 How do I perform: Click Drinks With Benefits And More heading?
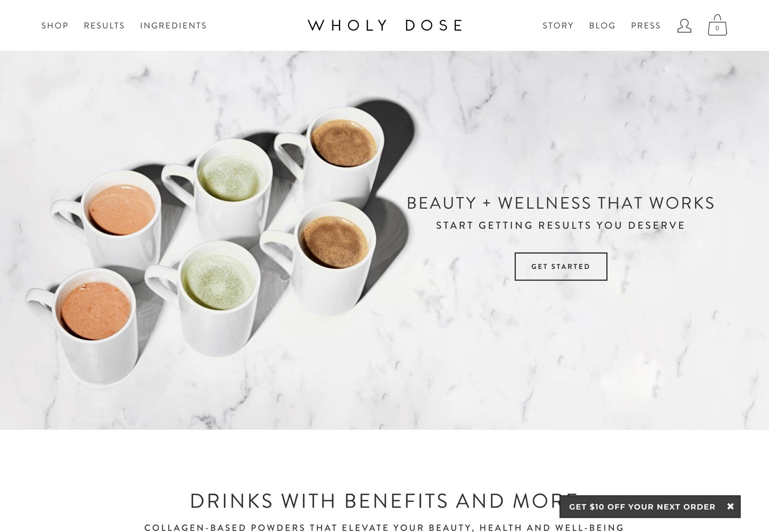(x=384, y=501)
